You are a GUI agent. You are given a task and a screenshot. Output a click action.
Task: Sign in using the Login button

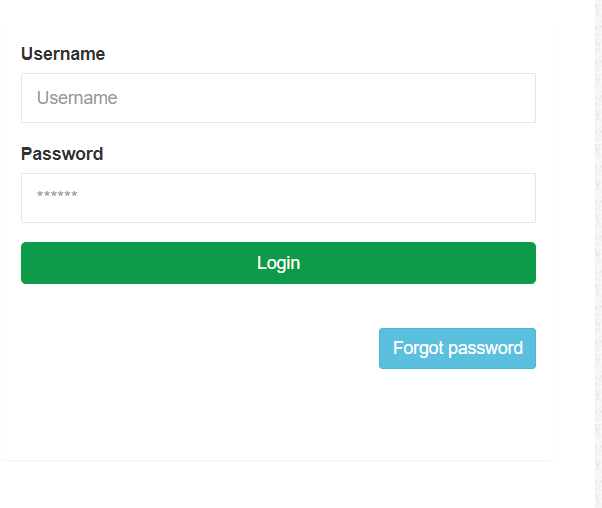click(278, 263)
